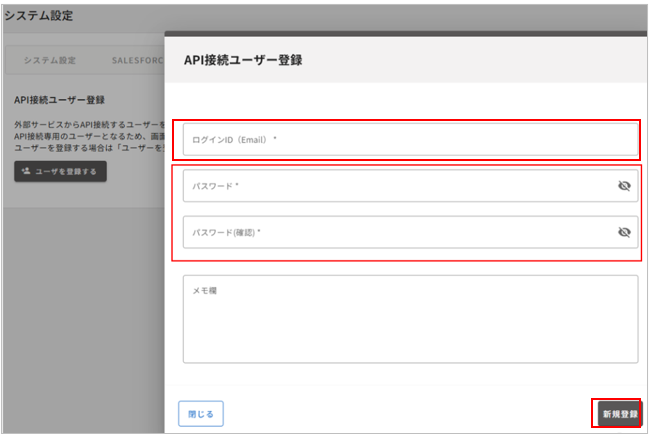Viewport: 652px width, 434px height.
Task: Click the add-user icon on ユーザを登録する
Action: [26, 172]
